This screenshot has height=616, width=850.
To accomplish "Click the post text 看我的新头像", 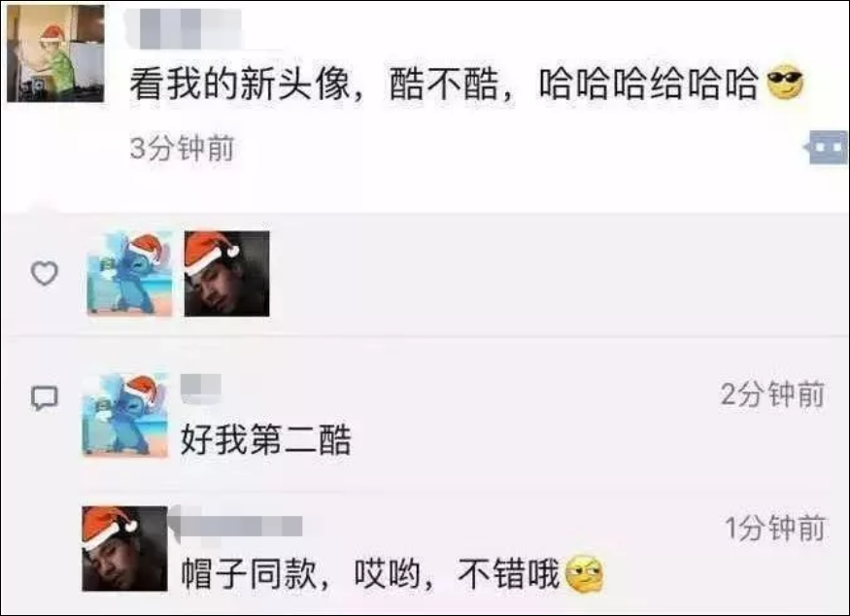I will [241, 85].
